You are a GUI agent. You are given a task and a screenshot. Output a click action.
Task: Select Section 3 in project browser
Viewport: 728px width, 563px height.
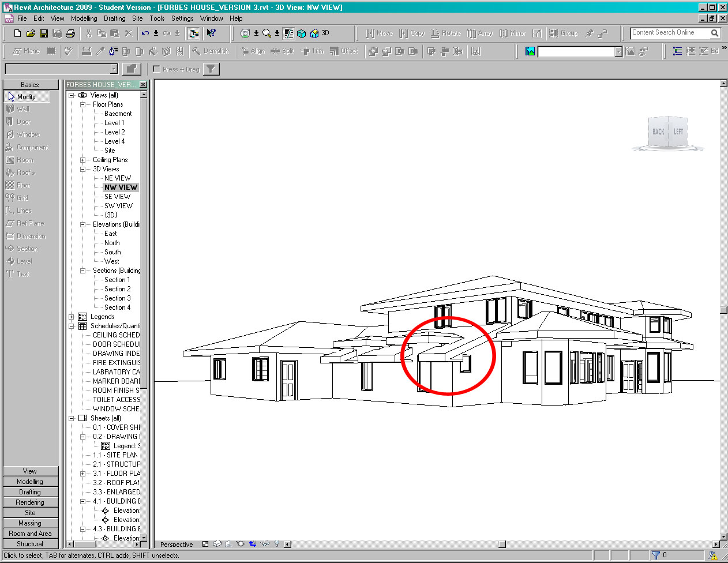pyautogui.click(x=117, y=298)
